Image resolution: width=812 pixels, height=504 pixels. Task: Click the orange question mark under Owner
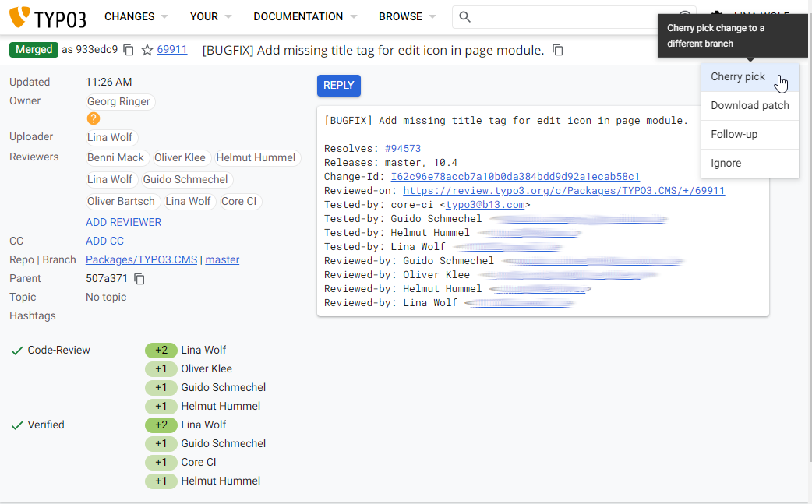pos(94,118)
